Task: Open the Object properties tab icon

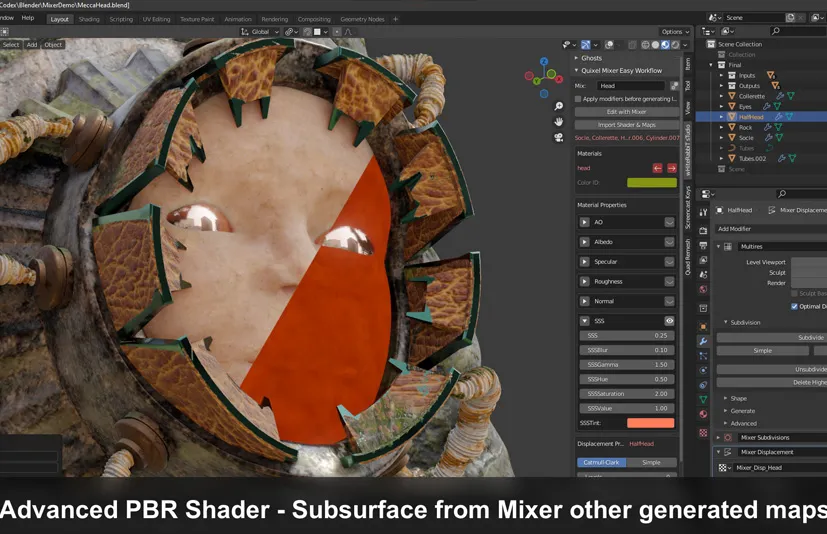Action: pyautogui.click(x=703, y=327)
